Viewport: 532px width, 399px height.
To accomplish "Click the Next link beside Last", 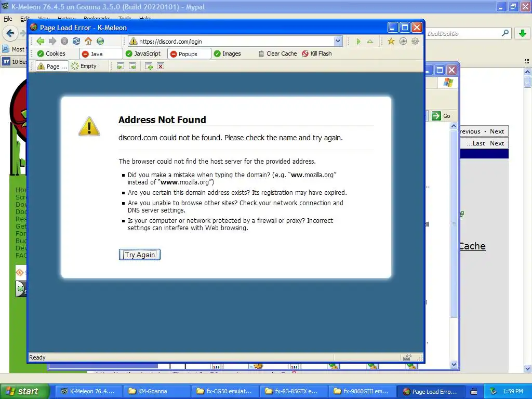I will (497, 143).
